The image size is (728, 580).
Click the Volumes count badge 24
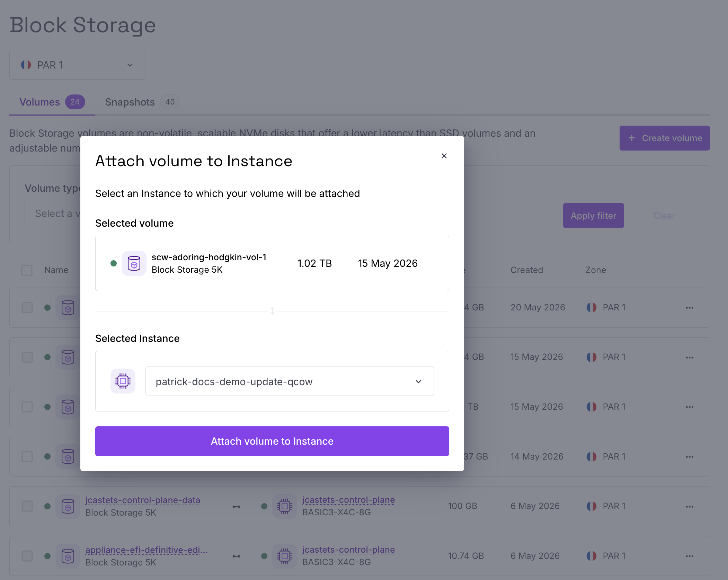(x=75, y=102)
